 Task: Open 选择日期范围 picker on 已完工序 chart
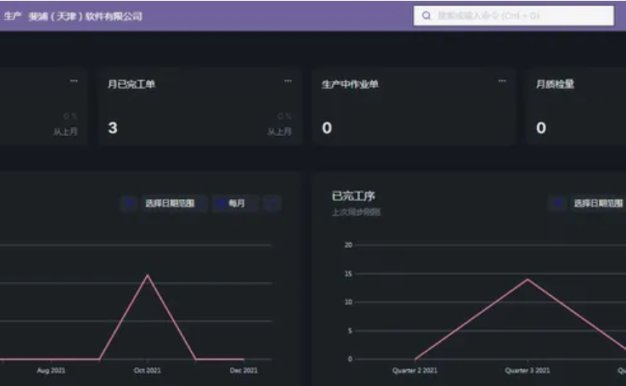click(598, 204)
